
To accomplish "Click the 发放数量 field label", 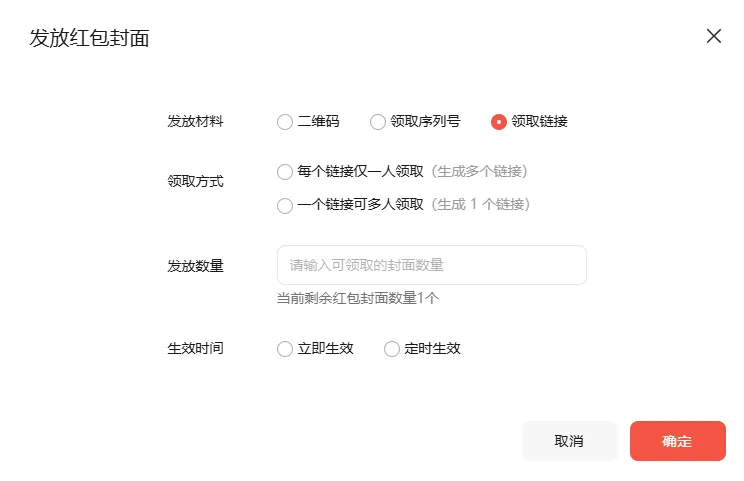I will [195, 265].
